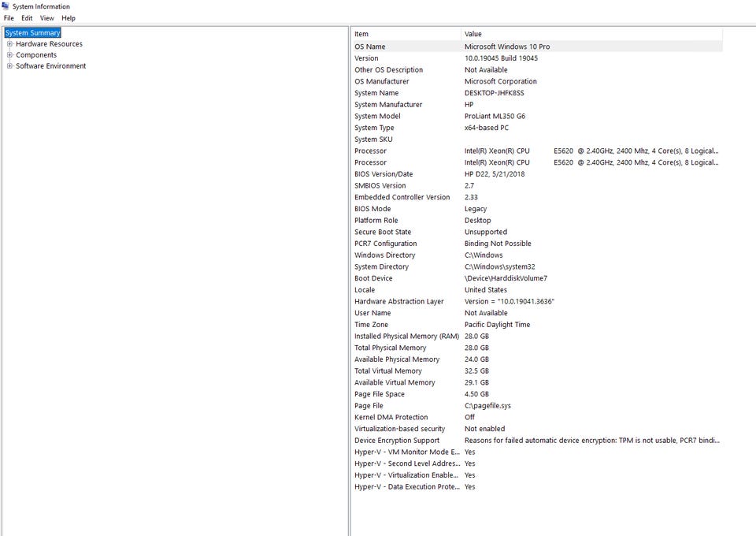The image size is (756, 536).
Task: Open the Edit menu
Action: point(27,18)
